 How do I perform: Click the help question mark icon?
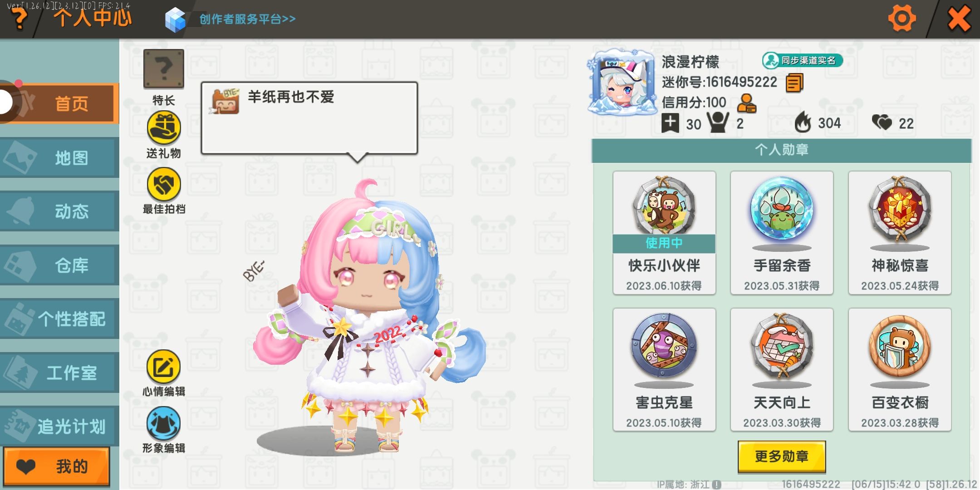19,19
